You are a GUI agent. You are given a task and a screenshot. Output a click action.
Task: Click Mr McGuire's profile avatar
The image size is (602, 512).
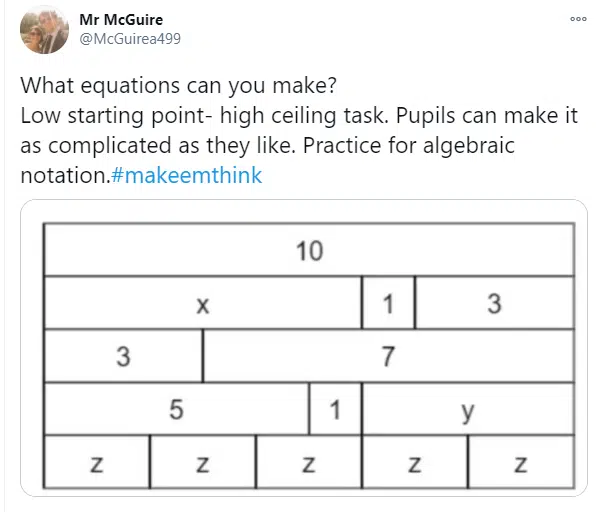coord(44,30)
